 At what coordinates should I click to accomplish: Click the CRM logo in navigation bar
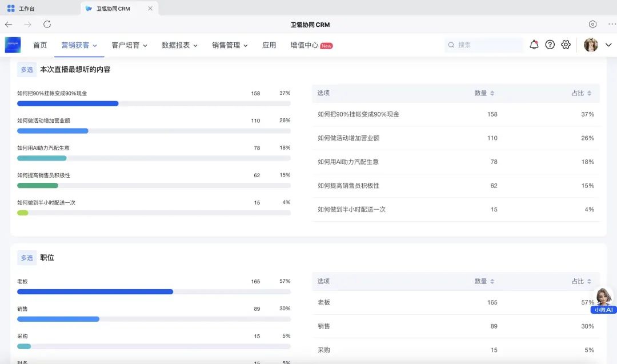13,45
